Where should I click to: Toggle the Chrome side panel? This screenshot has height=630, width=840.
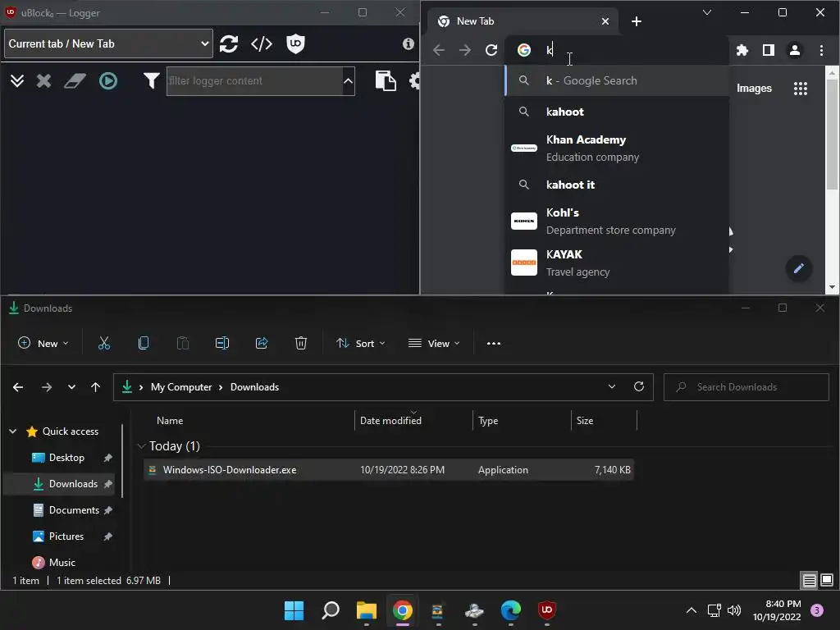point(768,50)
